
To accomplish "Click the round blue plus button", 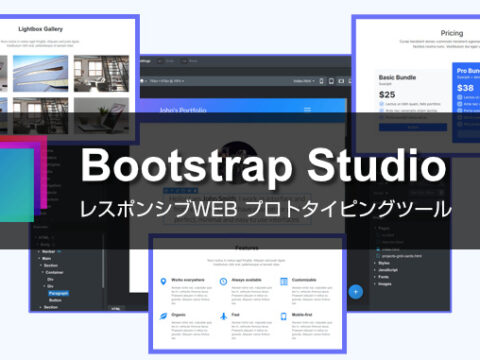I will coord(356,292).
